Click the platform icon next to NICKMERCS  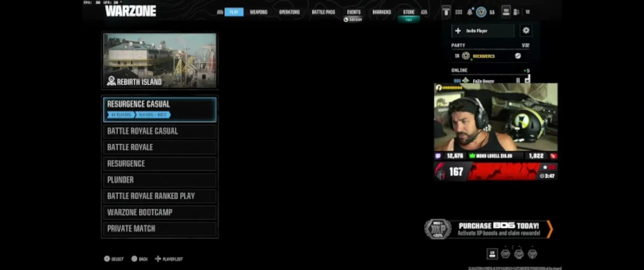click(518, 56)
